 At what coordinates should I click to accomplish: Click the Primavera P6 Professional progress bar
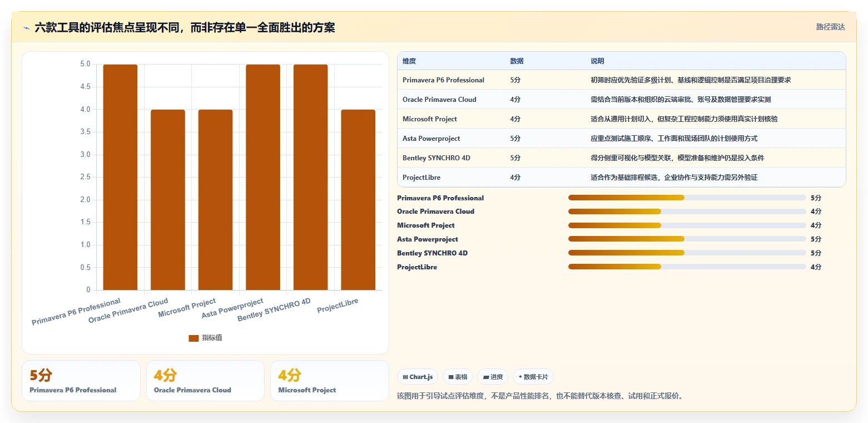[x=687, y=198]
